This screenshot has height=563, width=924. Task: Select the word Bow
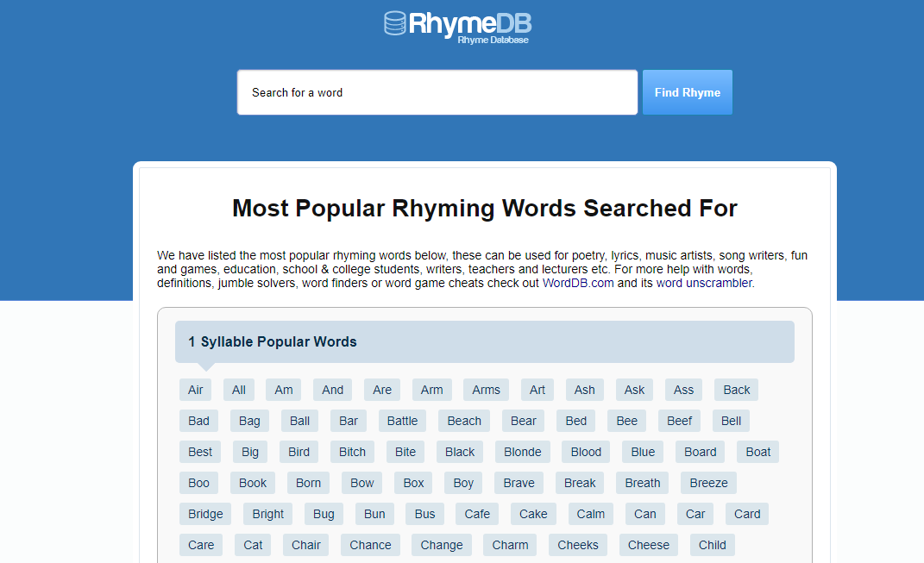362,483
